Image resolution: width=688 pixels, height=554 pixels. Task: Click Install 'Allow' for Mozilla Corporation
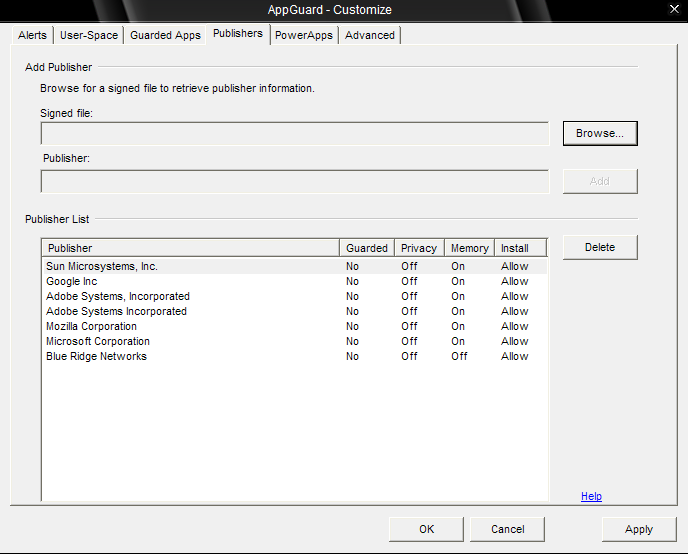(515, 326)
